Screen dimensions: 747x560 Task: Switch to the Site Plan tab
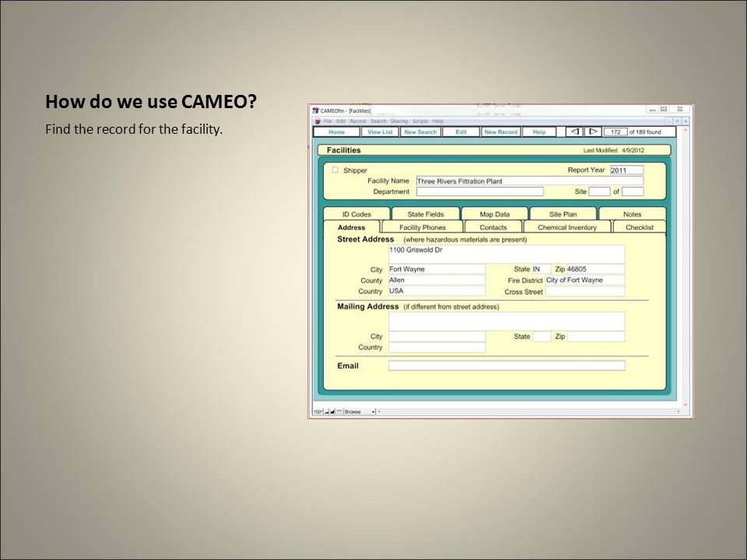(x=563, y=214)
